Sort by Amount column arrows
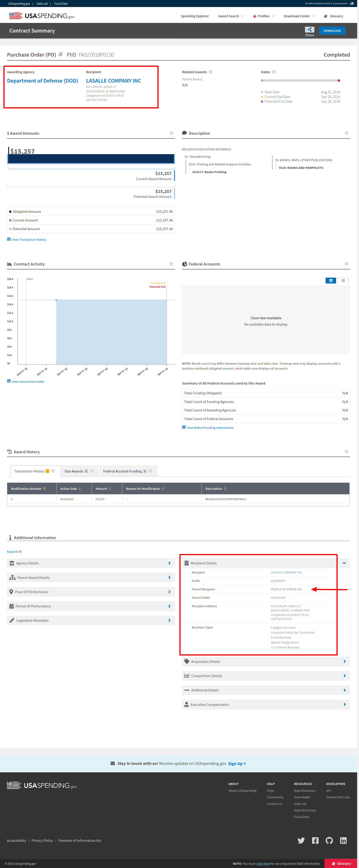This screenshot has height=868, width=359. tap(110, 489)
